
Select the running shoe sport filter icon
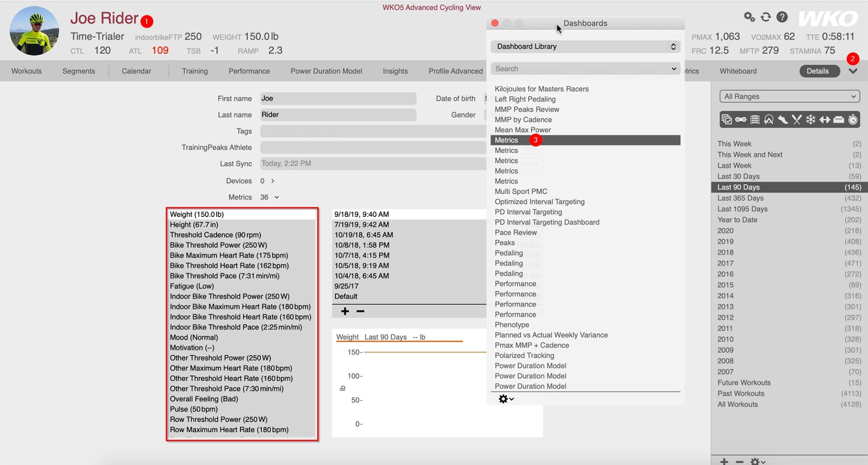[x=783, y=119]
